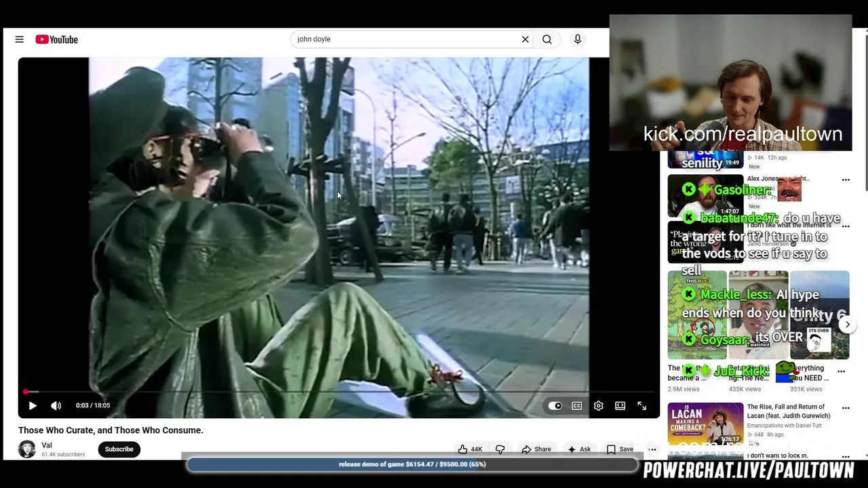Share this video
The width and height of the screenshot is (868, 488).
(x=536, y=449)
